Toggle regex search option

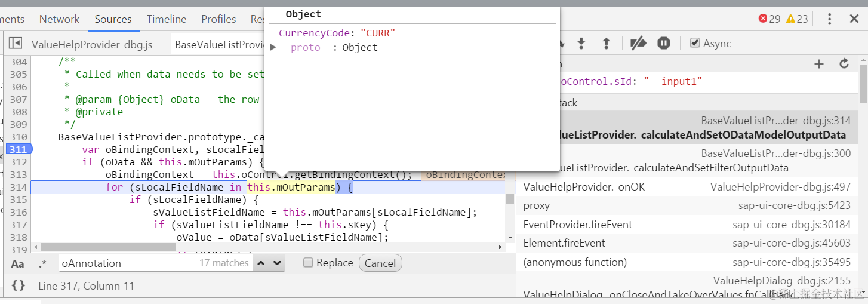click(42, 263)
